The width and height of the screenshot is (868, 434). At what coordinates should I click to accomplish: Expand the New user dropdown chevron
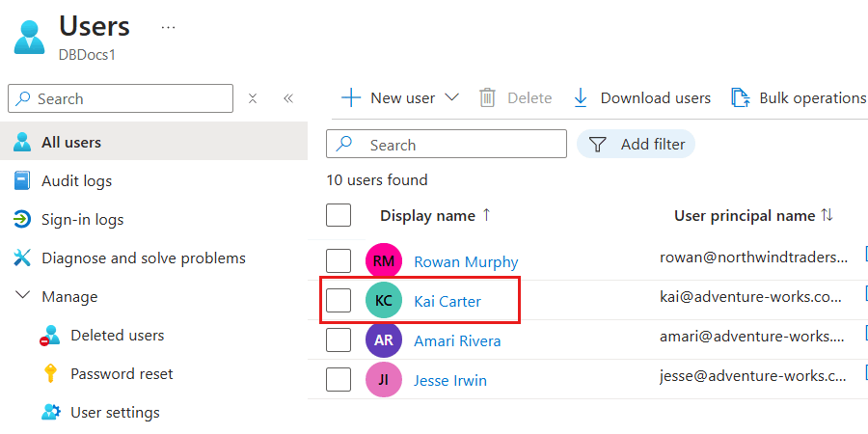pyautogui.click(x=451, y=97)
